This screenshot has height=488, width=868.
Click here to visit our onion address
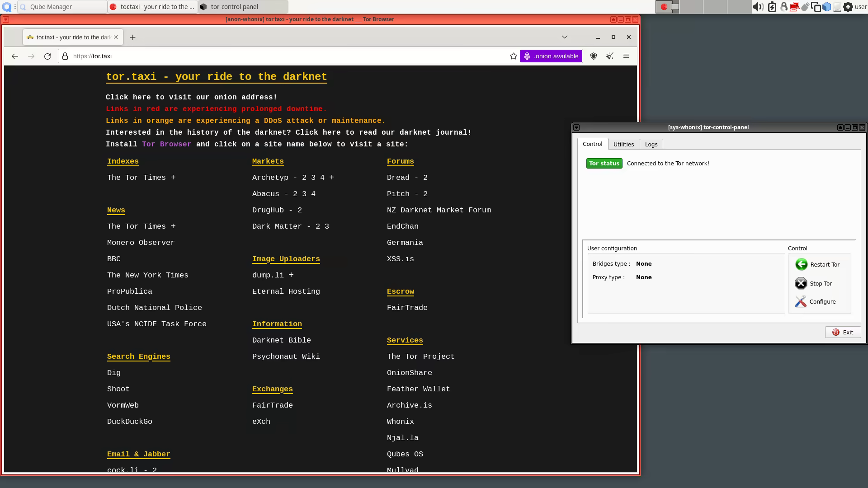coord(191,97)
